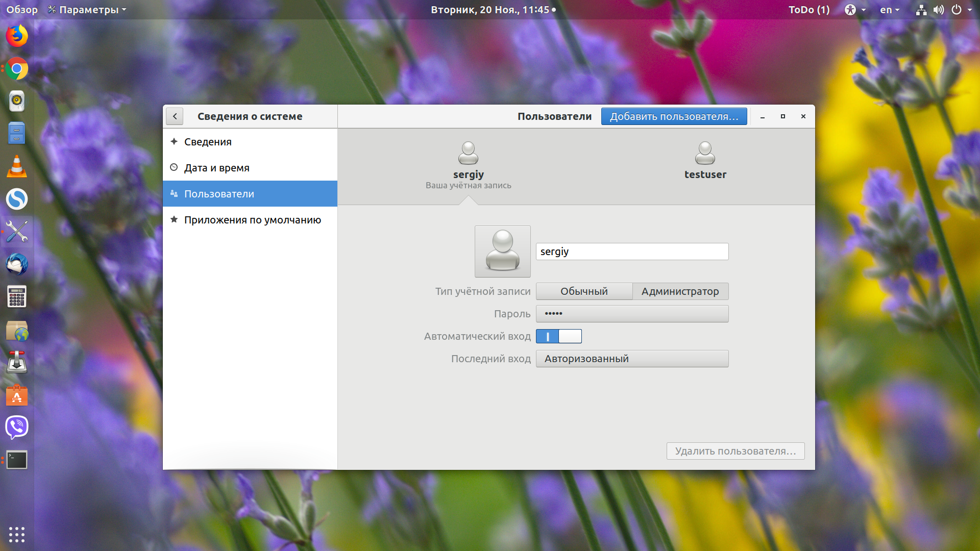Image resolution: width=980 pixels, height=551 pixels.
Task: Show all applications grid
Action: click(17, 534)
